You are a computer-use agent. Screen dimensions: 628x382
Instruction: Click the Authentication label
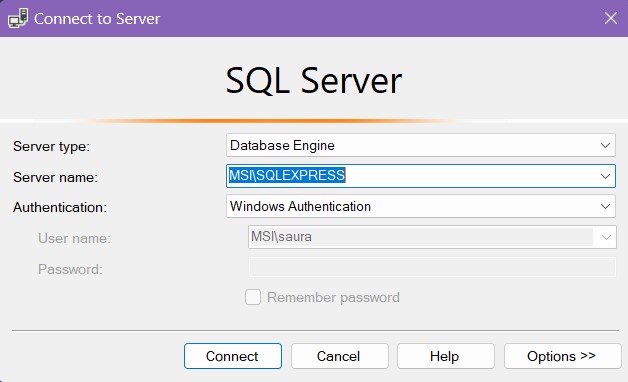point(60,207)
